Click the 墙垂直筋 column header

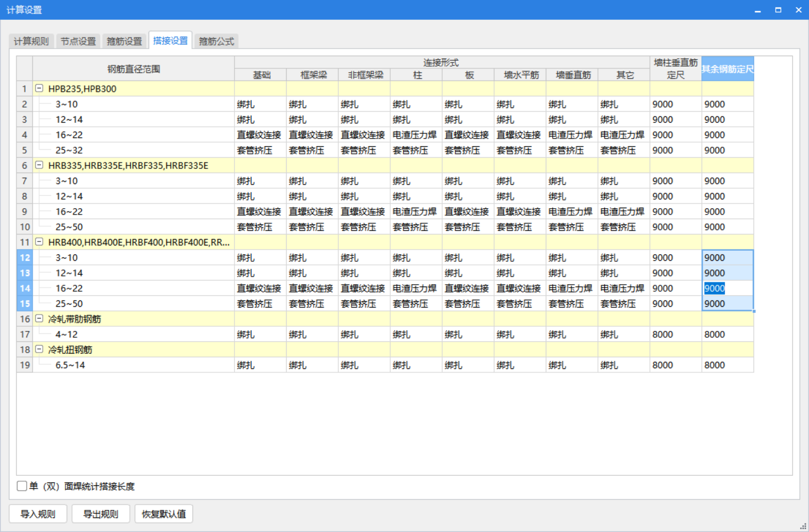pyautogui.click(x=572, y=75)
